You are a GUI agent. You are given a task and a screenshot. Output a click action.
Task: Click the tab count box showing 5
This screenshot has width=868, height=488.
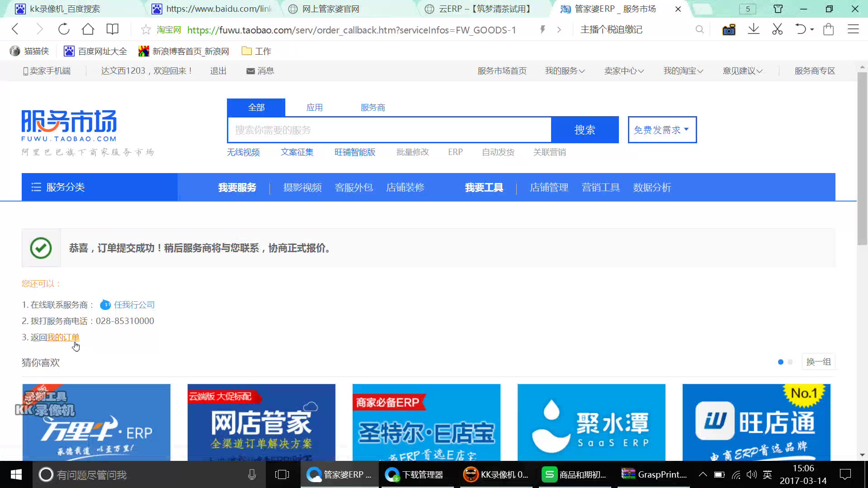coord(748,9)
